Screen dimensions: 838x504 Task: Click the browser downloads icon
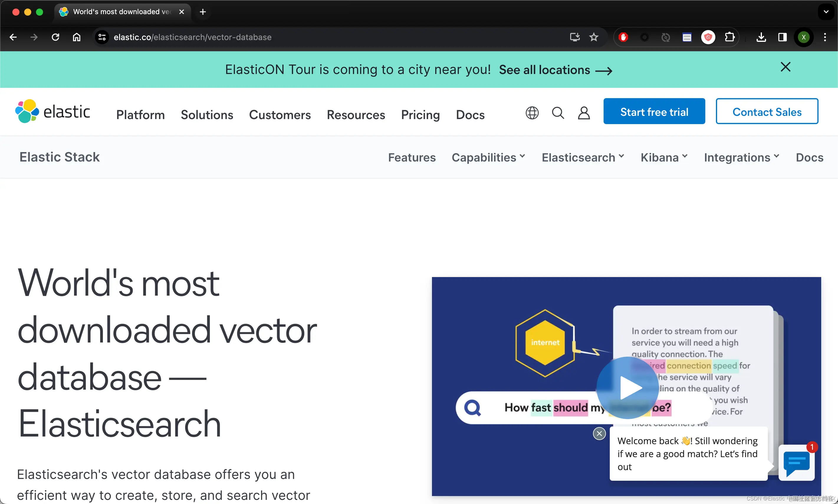pos(761,37)
